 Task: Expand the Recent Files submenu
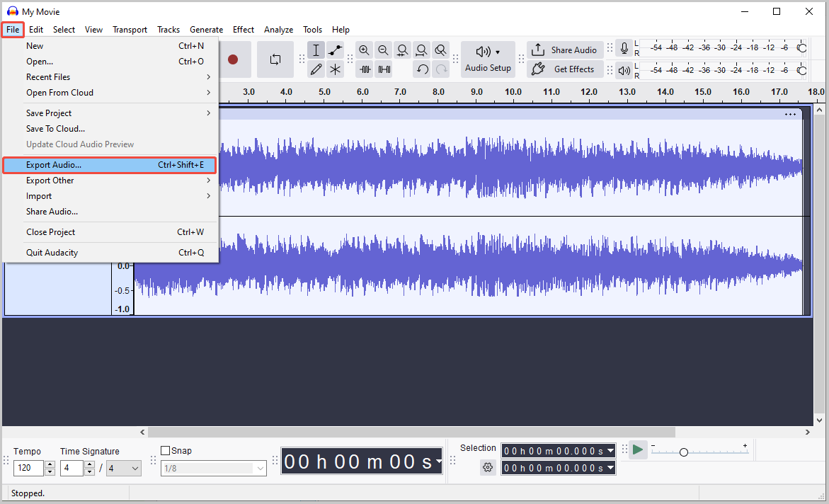pos(110,77)
